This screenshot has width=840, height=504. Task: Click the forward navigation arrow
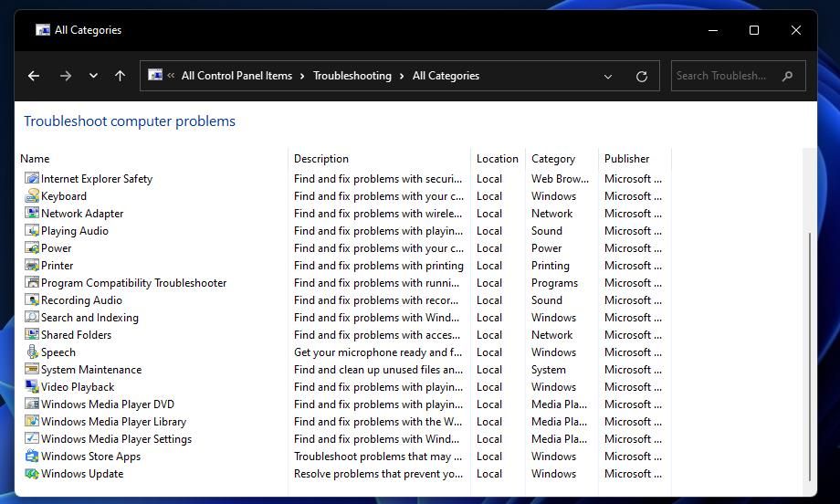pyautogui.click(x=66, y=76)
